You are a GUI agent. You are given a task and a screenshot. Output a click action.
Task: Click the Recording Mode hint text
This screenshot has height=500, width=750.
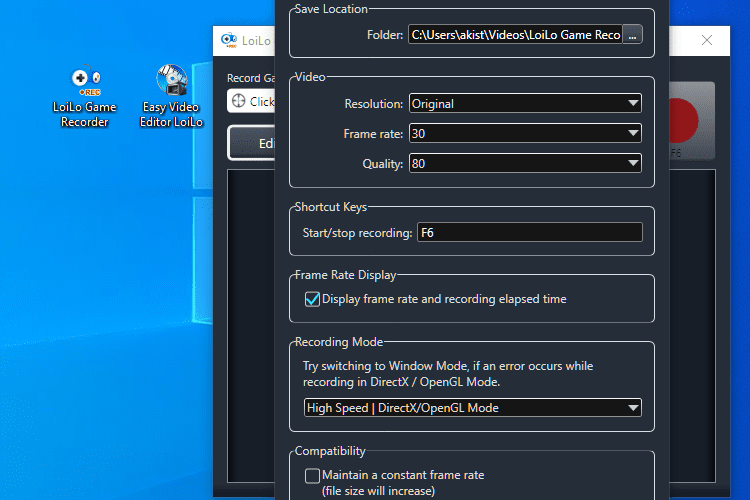tap(448, 374)
